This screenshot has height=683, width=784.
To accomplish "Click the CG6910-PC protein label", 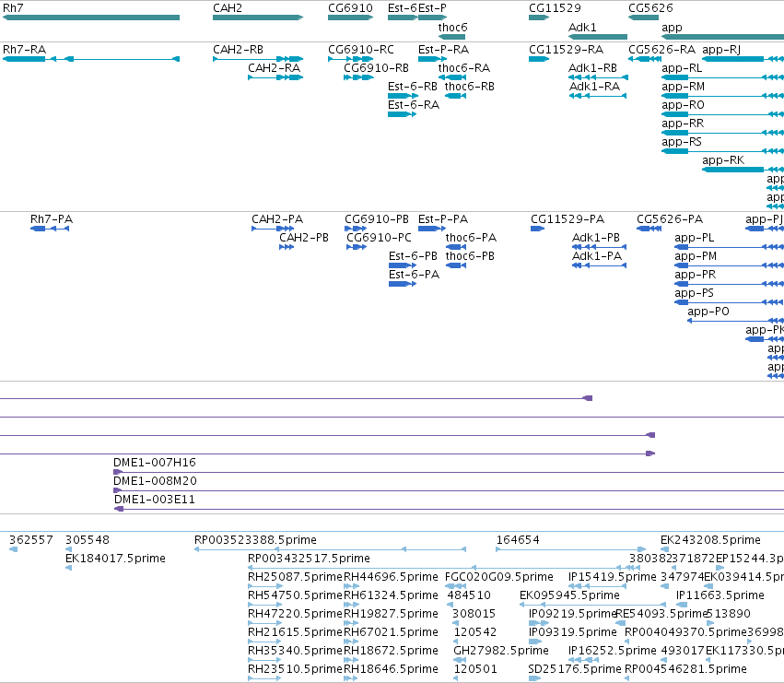I will (x=379, y=238).
